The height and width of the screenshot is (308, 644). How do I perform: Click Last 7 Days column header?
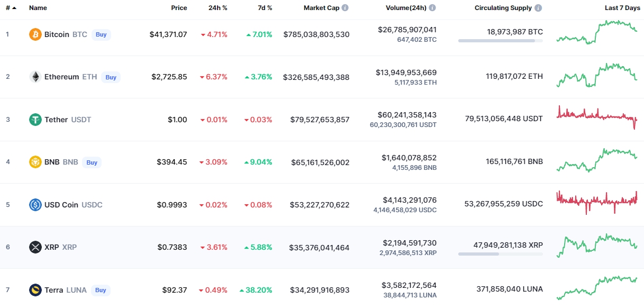(621, 8)
